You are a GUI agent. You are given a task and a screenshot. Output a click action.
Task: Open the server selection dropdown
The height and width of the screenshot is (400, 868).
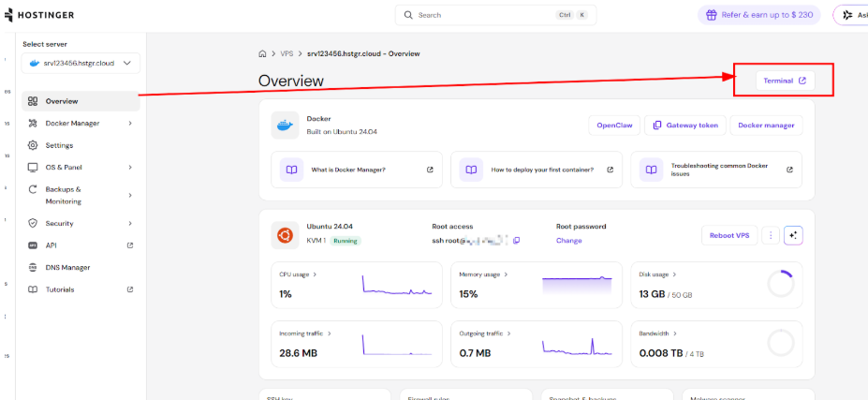pos(81,63)
